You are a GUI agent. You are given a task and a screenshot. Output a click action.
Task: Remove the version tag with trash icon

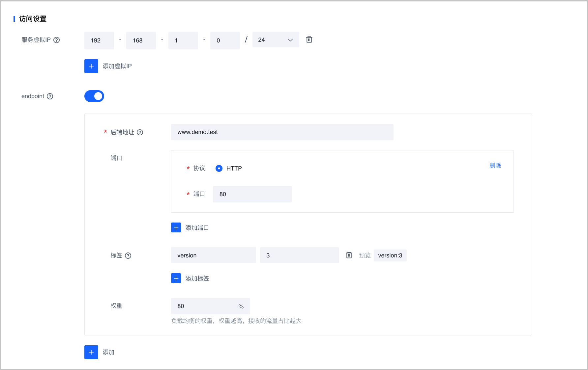[349, 255]
